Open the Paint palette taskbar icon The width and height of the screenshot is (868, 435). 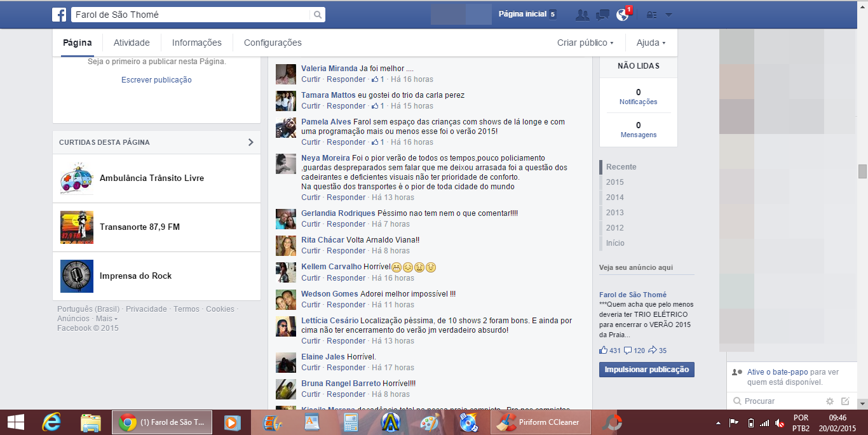430,422
